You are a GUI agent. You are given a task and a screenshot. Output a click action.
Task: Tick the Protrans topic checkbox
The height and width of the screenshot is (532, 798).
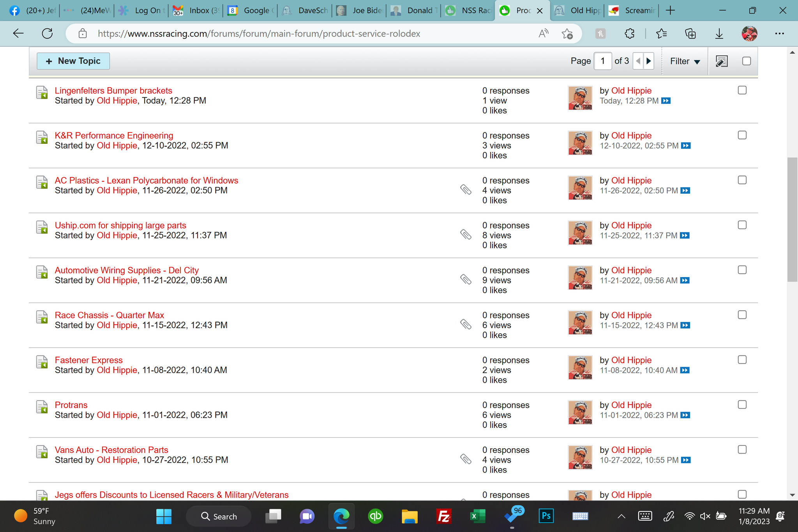click(742, 405)
